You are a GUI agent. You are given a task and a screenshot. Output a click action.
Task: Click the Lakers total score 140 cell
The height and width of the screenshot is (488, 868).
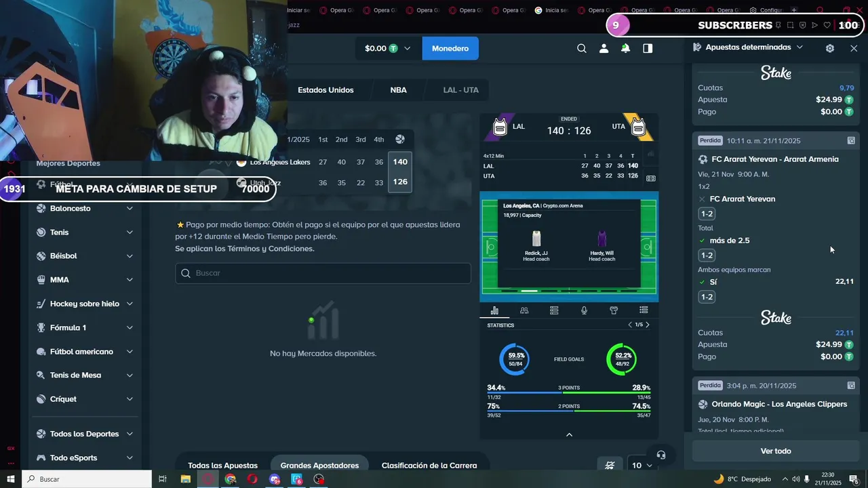pyautogui.click(x=400, y=162)
